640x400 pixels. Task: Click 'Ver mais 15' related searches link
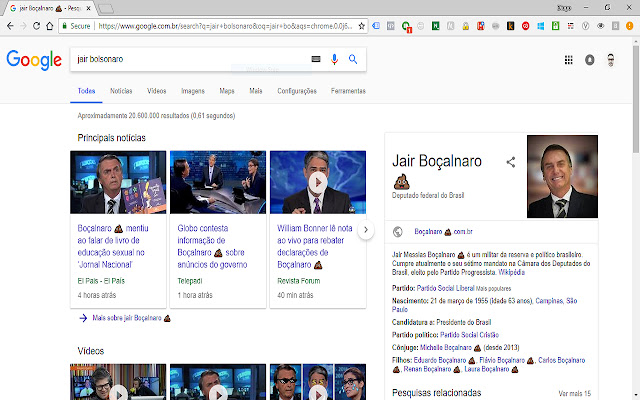pyautogui.click(x=574, y=393)
